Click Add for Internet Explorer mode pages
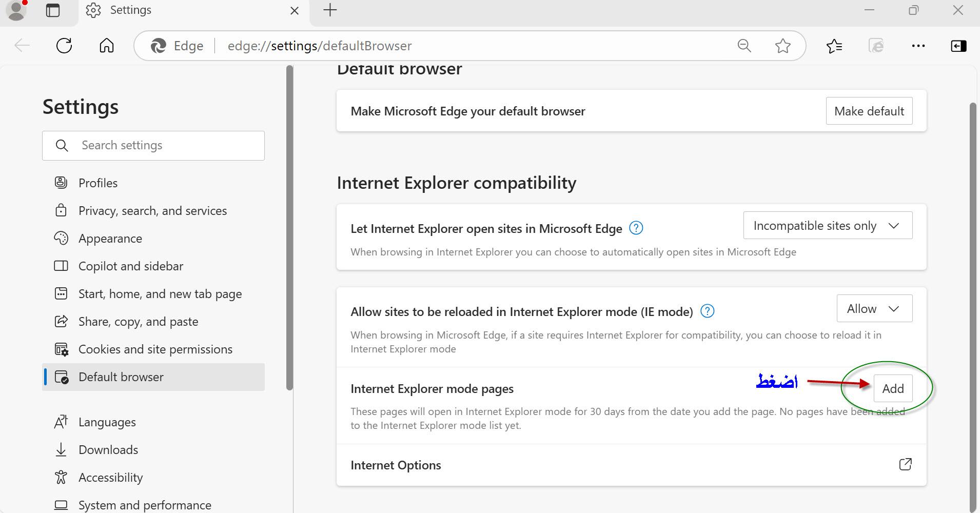 pos(893,389)
